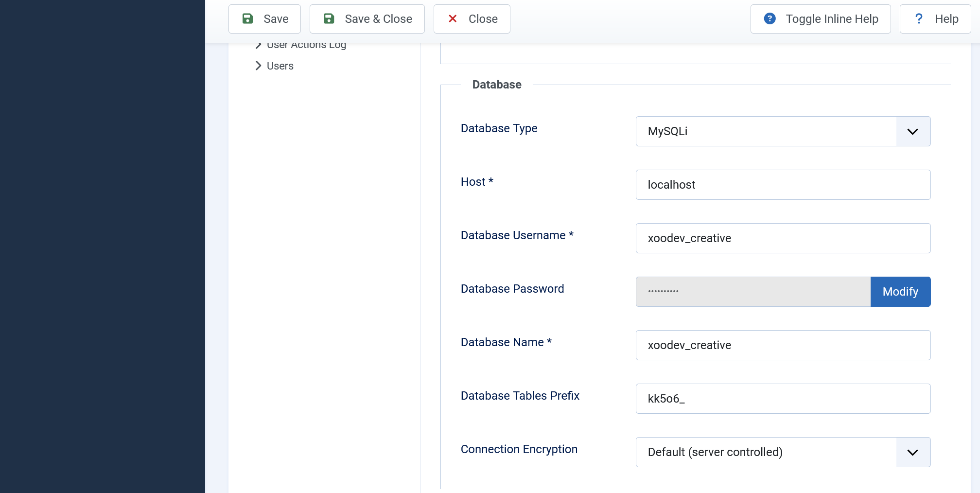This screenshot has height=493, width=980.
Task: Select the User Actions Log item
Action: 306,44
